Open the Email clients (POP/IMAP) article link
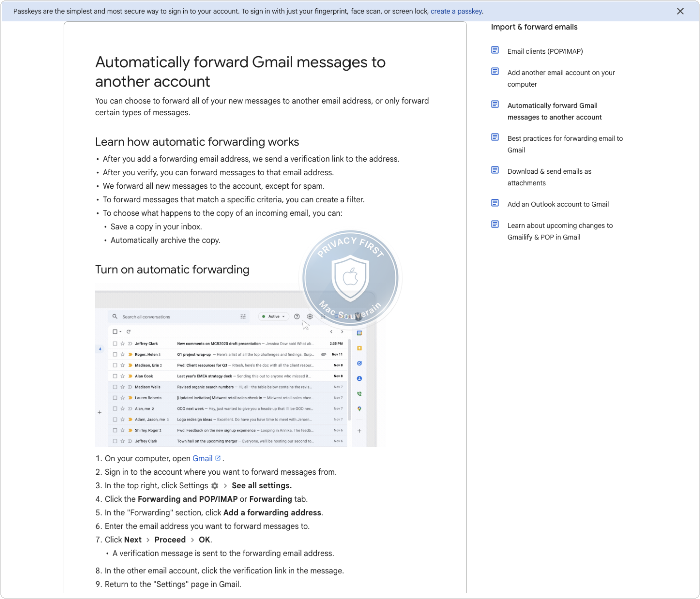This screenshot has width=700, height=599. click(x=545, y=51)
